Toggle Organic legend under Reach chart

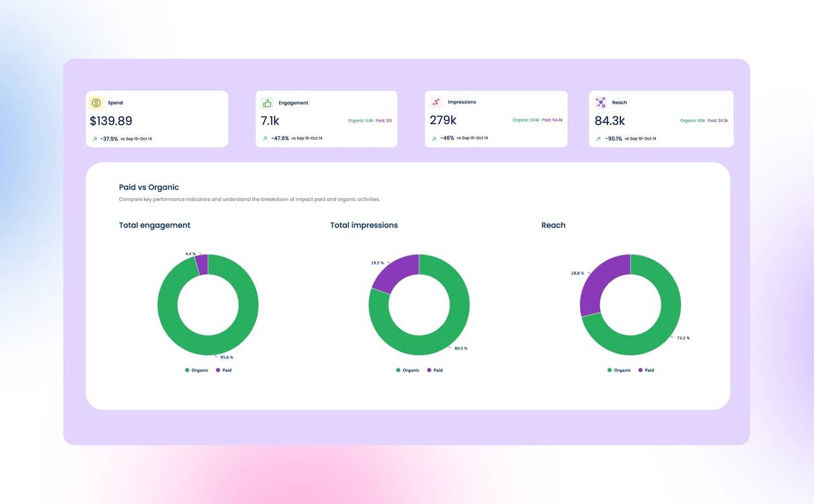coord(619,370)
